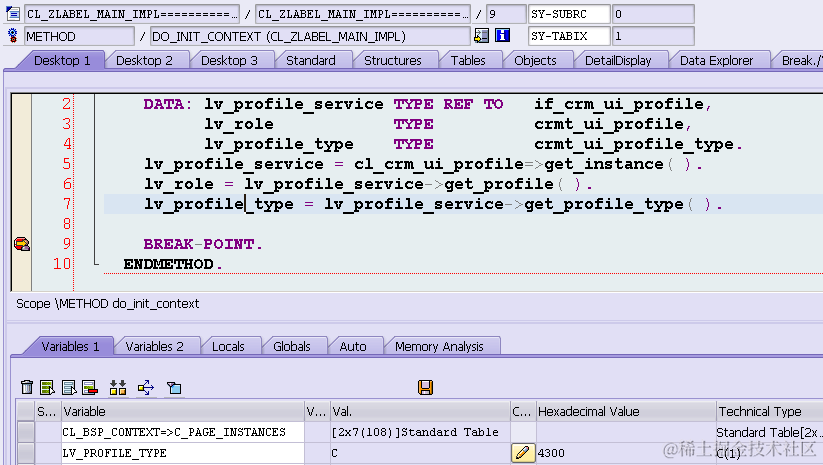Click the trash delete-variables icon
This screenshot has width=823, height=465.
[27, 387]
